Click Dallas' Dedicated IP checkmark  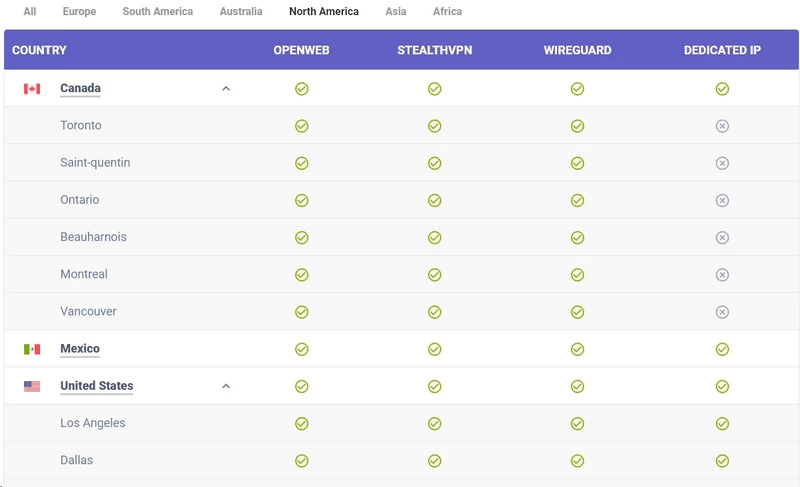coord(722,461)
